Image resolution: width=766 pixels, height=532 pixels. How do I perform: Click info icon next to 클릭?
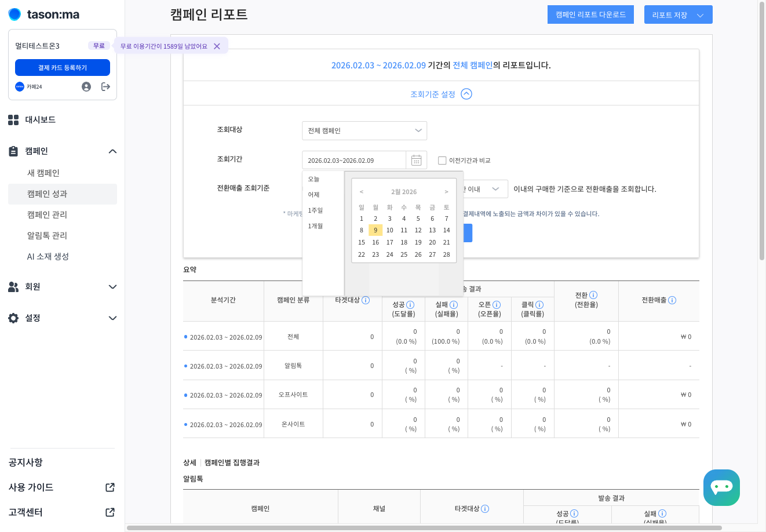click(x=539, y=305)
